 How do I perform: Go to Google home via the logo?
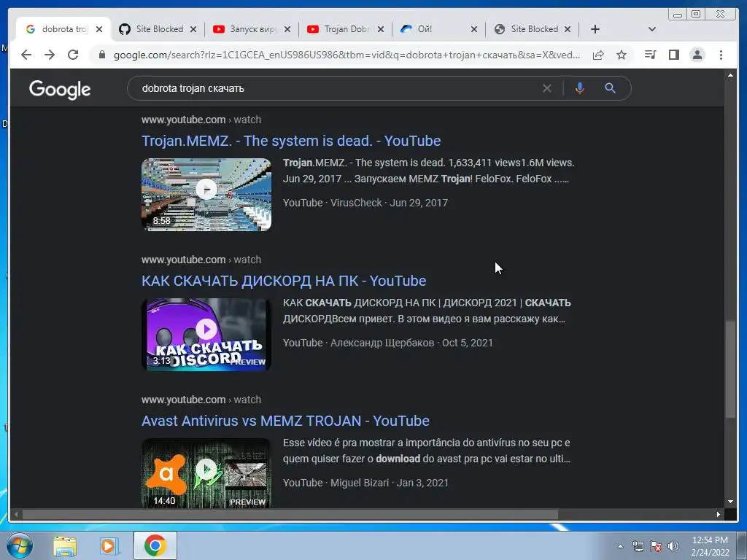point(60,89)
